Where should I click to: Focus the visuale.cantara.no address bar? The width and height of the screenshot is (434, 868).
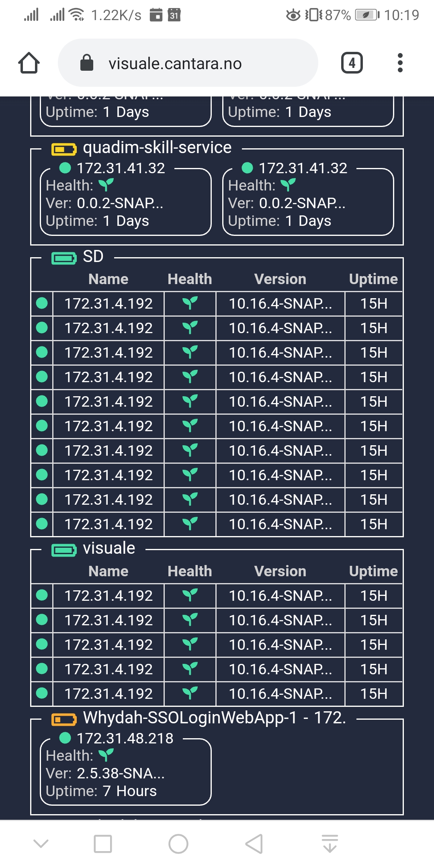188,63
